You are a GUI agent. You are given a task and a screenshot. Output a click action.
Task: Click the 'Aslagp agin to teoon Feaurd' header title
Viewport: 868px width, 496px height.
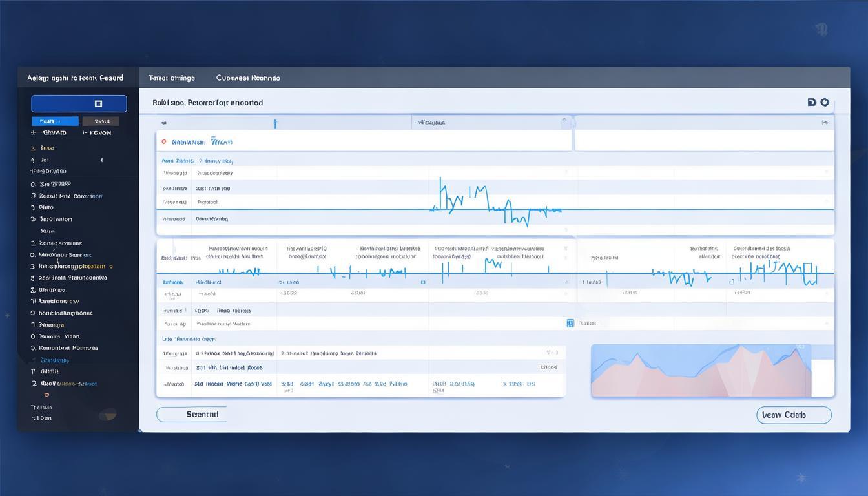click(x=75, y=77)
